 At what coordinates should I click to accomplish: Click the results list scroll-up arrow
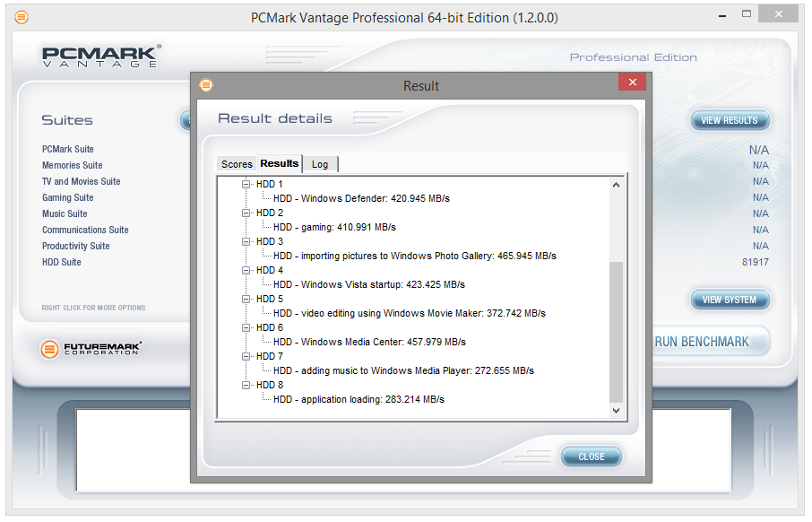coord(616,185)
